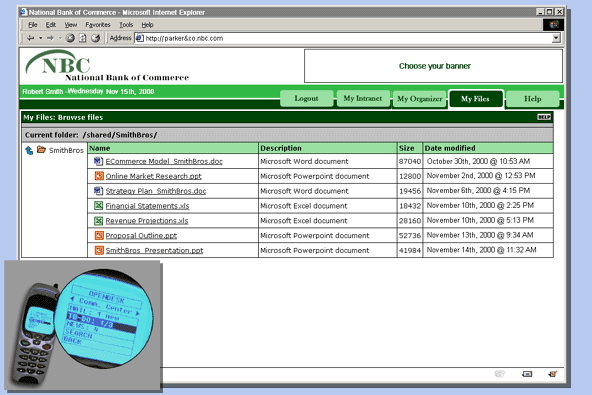Switch to the My Intranet tab
The height and width of the screenshot is (395, 592).
click(363, 99)
